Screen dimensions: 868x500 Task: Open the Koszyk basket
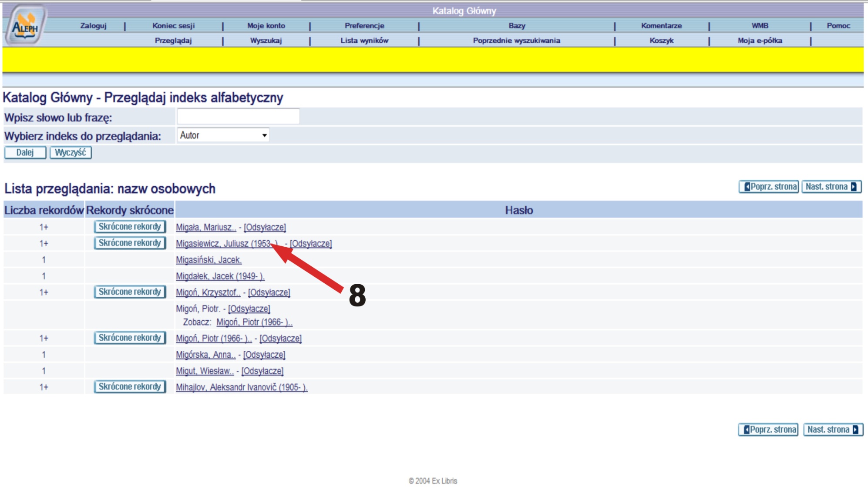[x=661, y=40]
